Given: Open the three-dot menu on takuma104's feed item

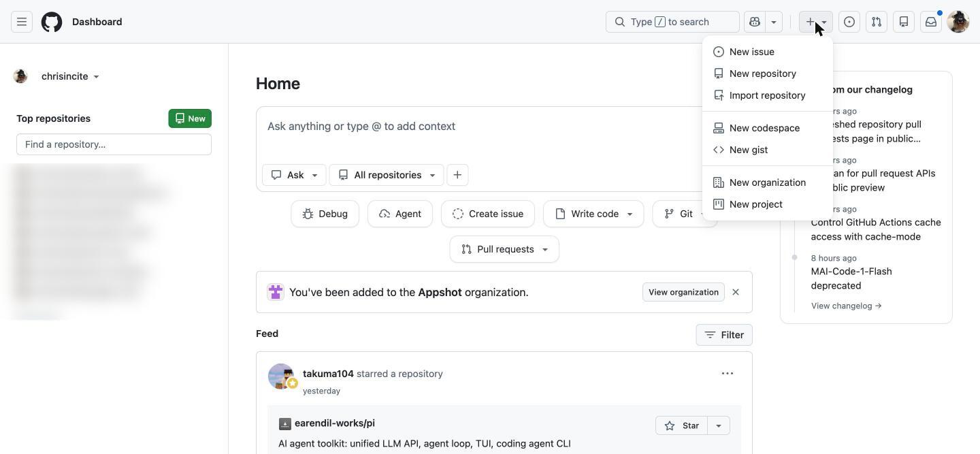Looking at the screenshot, I should tap(728, 373).
